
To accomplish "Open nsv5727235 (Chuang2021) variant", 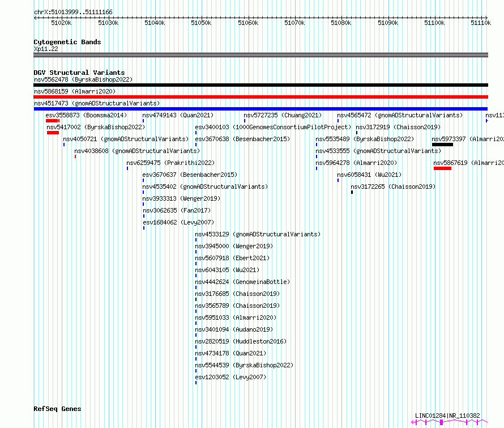I will (283, 115).
